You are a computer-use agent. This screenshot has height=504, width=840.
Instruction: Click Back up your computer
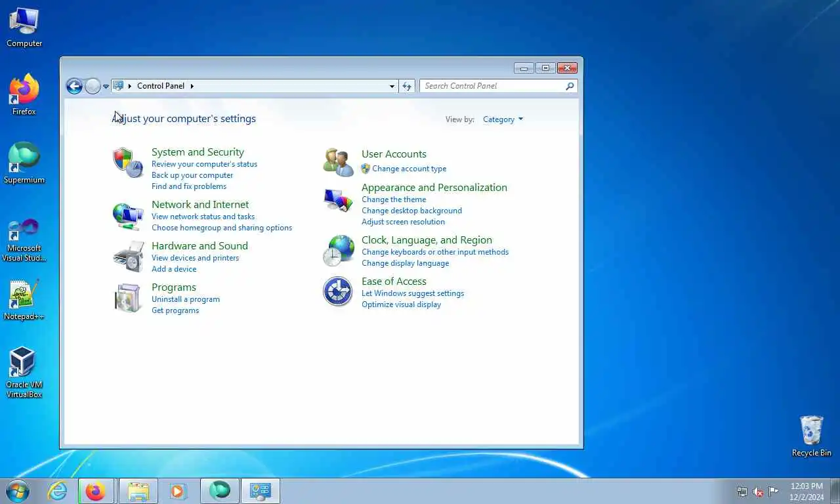point(192,175)
